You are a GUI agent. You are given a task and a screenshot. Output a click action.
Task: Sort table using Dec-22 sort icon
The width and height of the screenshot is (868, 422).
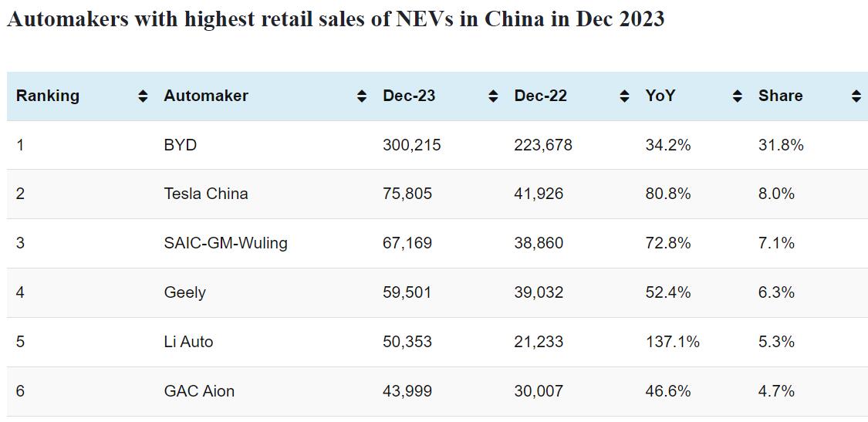(x=624, y=96)
